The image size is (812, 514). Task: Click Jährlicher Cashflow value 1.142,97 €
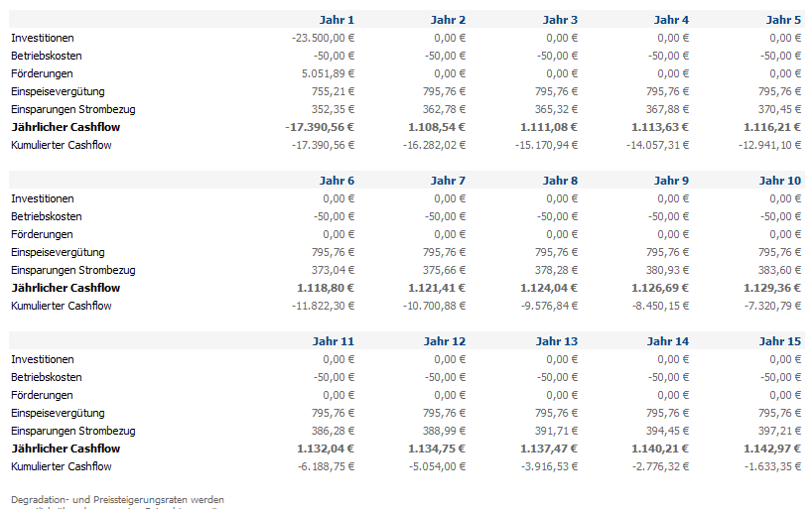(772, 449)
